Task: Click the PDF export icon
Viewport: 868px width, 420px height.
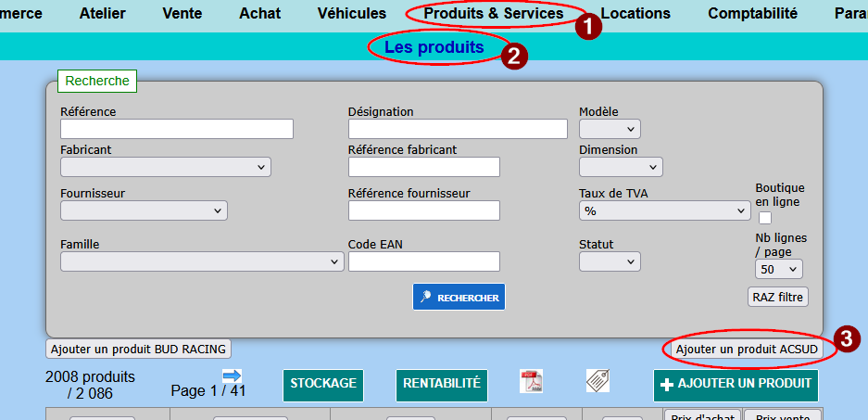Action: pyautogui.click(x=531, y=381)
